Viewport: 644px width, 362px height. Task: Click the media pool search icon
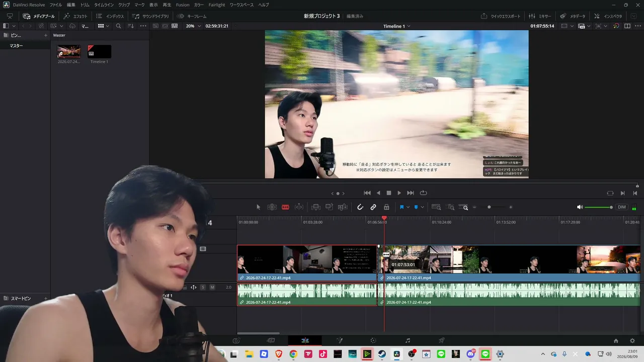pyautogui.click(x=118, y=26)
